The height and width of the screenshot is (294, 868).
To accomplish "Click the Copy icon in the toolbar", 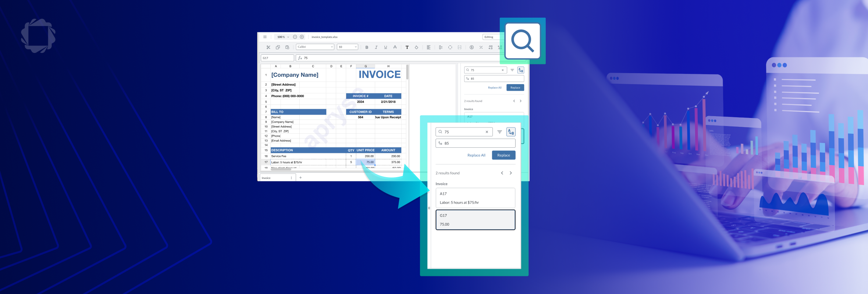I will point(278,47).
